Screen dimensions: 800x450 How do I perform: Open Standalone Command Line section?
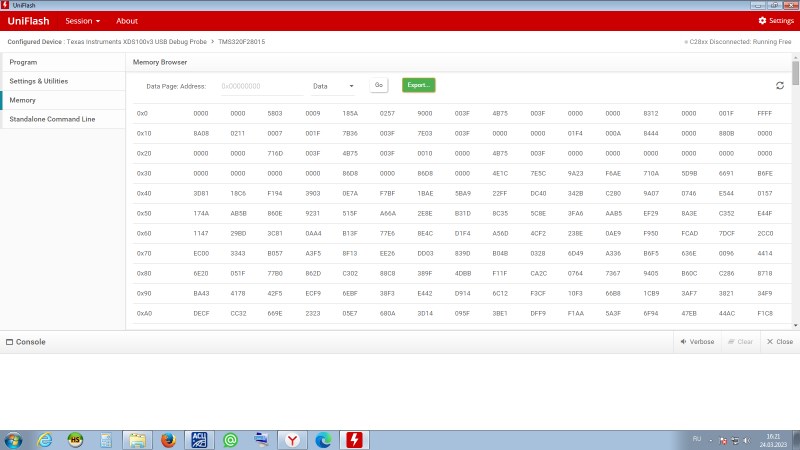[x=52, y=119]
